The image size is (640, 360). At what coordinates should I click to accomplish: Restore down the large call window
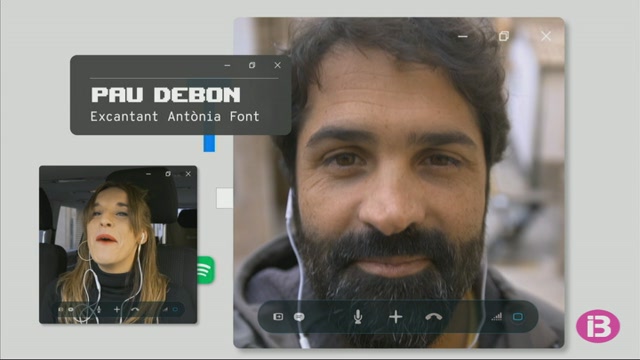[x=504, y=36]
